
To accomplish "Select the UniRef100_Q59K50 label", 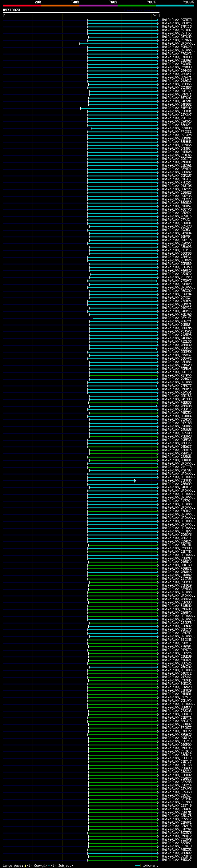I will tap(176, 419).
